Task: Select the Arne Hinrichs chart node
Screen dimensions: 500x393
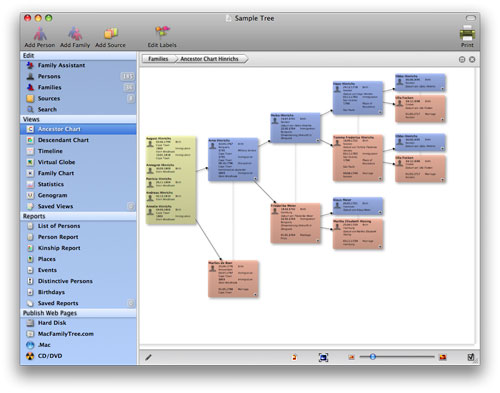Action: pyautogui.click(x=233, y=159)
